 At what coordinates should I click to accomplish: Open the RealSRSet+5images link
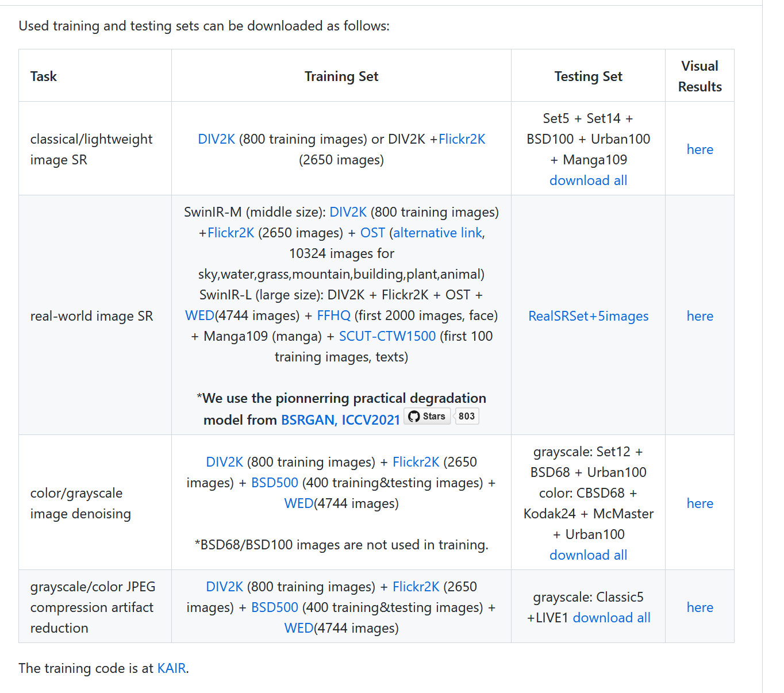point(588,316)
